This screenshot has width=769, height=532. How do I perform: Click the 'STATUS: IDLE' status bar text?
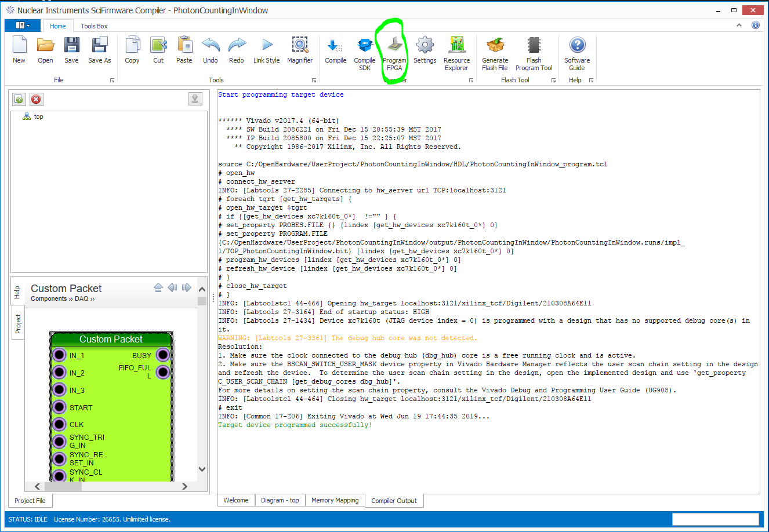pyautogui.click(x=28, y=519)
